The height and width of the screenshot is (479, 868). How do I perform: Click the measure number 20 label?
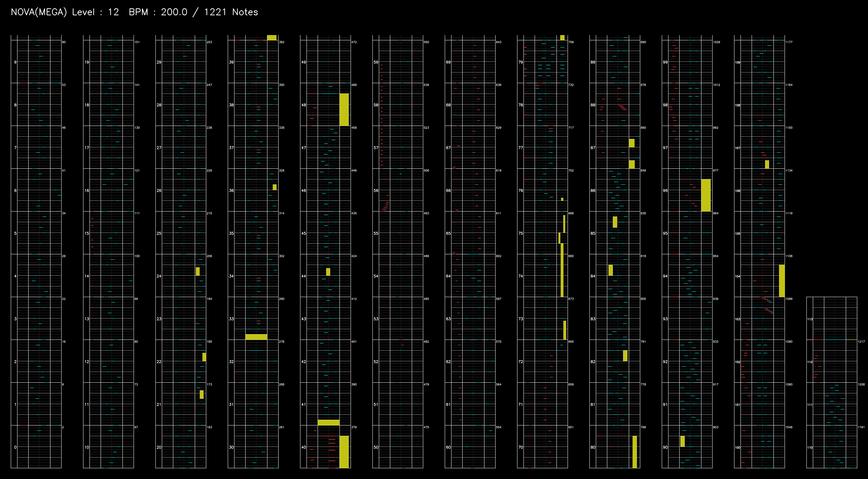(x=159, y=447)
